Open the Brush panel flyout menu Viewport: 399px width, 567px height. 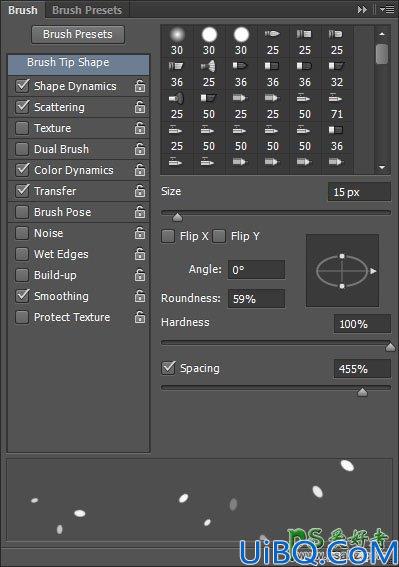pyautogui.click(x=387, y=10)
